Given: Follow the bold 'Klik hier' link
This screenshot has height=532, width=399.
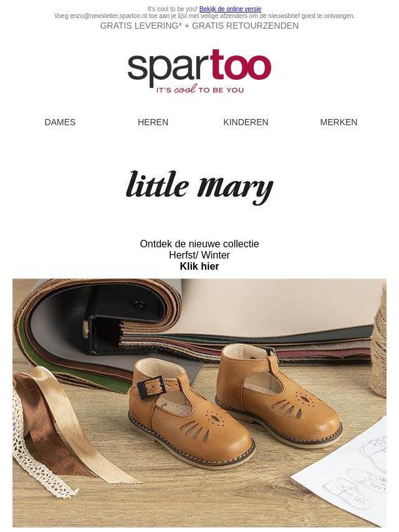Looking at the screenshot, I should [199, 267].
